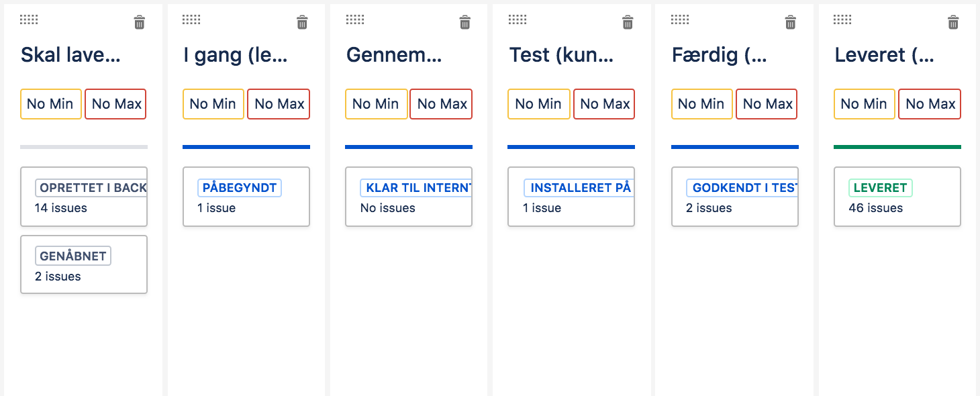
Task: Click No Max on Leveret column
Action: tap(930, 104)
